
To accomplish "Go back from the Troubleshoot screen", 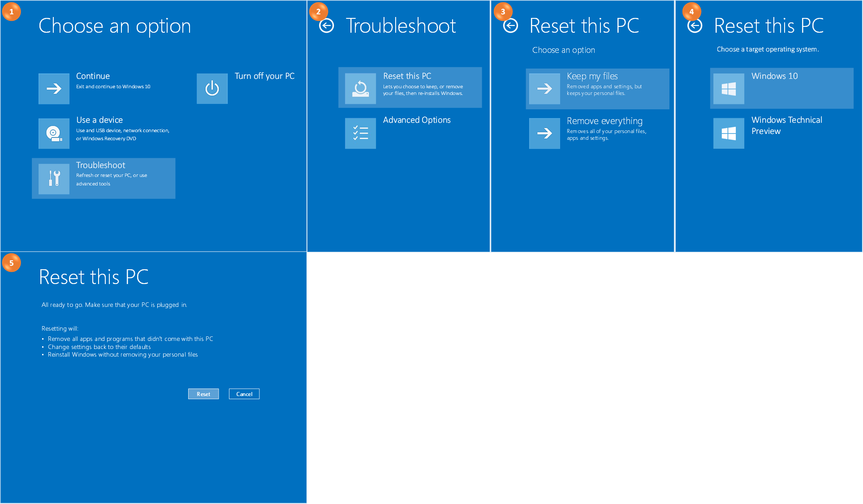I will click(326, 26).
